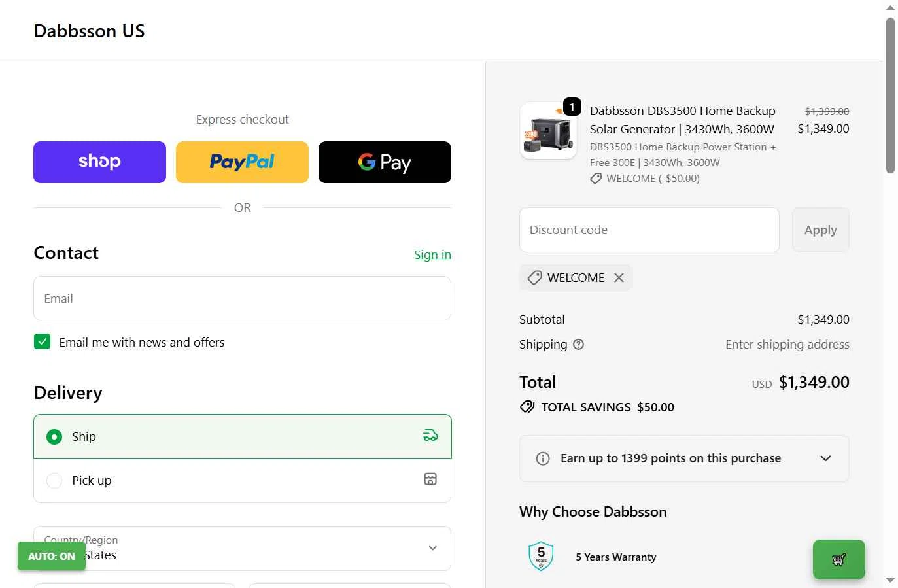The image size is (898, 588).
Task: Focus the Email input field
Action: pyautogui.click(x=242, y=298)
